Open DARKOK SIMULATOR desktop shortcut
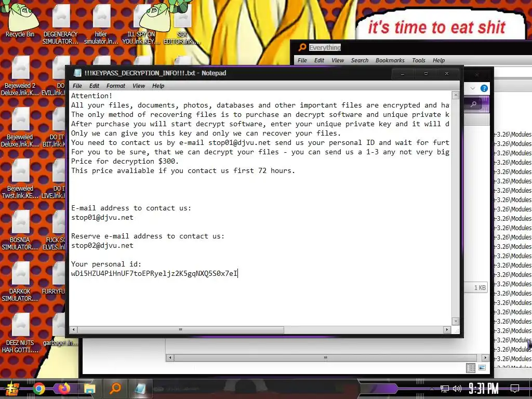This screenshot has height=399, width=532. [20, 282]
